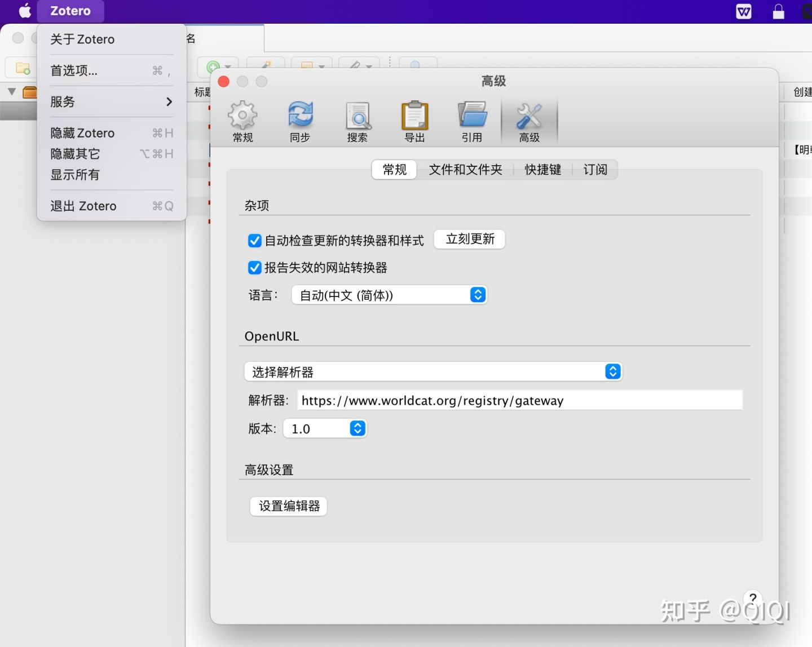This screenshot has height=647, width=812.
Task: Expand the 服务 Services submenu
Action: pos(112,101)
